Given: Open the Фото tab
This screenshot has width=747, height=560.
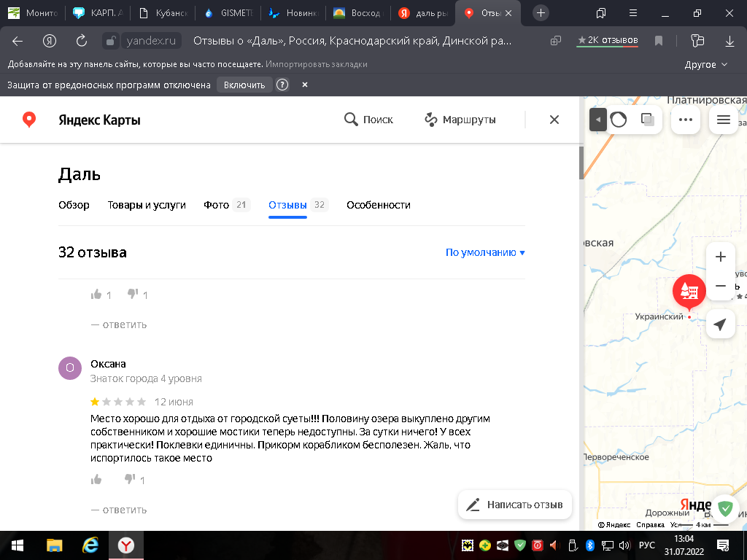Looking at the screenshot, I should [x=226, y=205].
